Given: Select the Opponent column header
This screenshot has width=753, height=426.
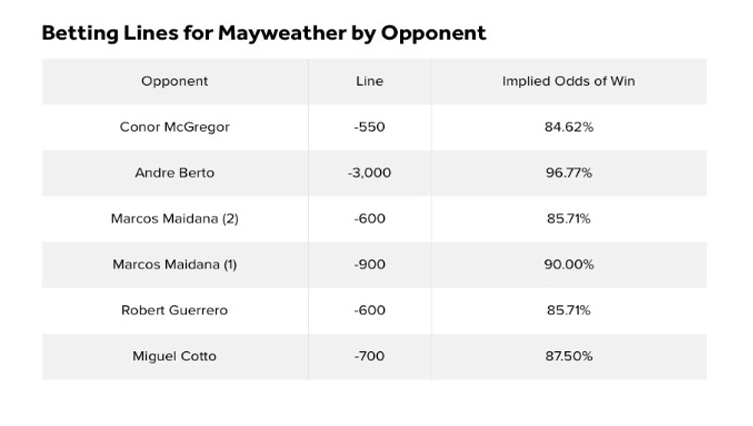Looking at the screenshot, I should 175,81.
